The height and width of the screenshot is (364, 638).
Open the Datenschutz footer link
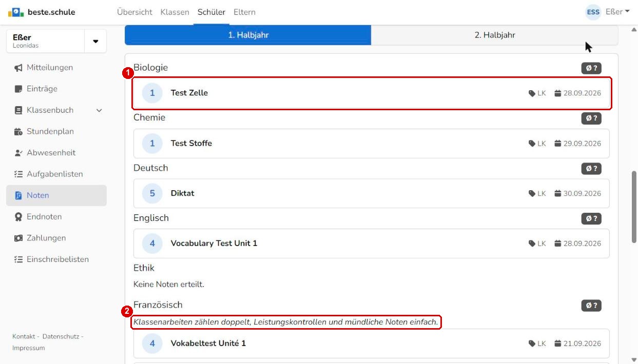(x=60, y=336)
